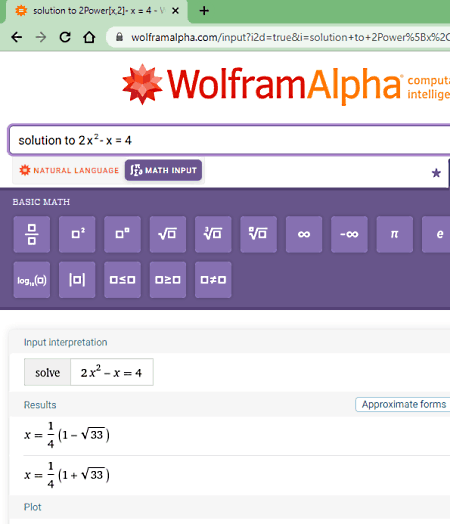Screen dimensions: 450x524
Task: Select Math Input mode
Action: tap(163, 170)
